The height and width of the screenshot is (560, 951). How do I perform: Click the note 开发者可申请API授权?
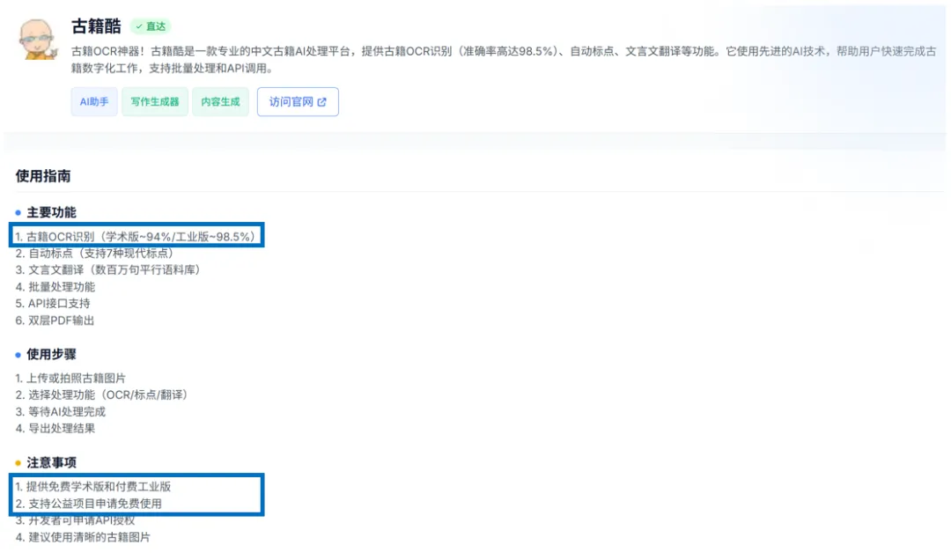[75, 520]
